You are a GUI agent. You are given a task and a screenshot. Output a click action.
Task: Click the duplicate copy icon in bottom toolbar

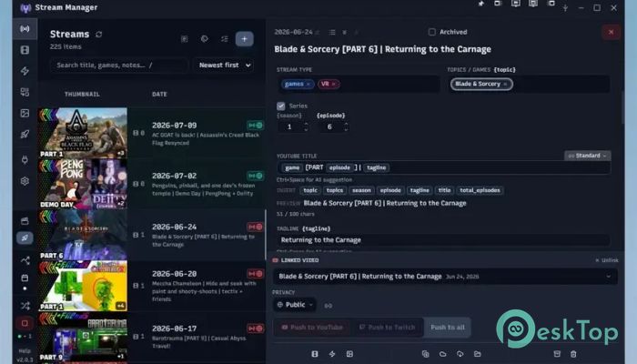(425, 354)
